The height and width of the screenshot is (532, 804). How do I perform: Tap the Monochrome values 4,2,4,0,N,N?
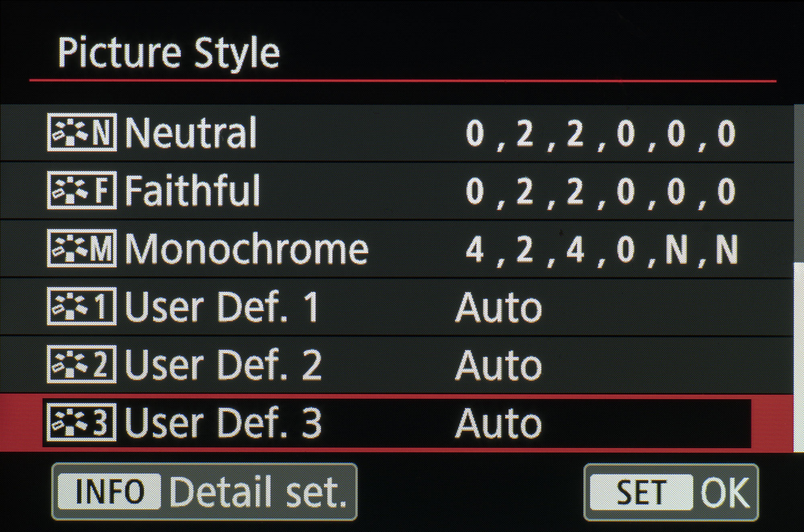(x=601, y=249)
